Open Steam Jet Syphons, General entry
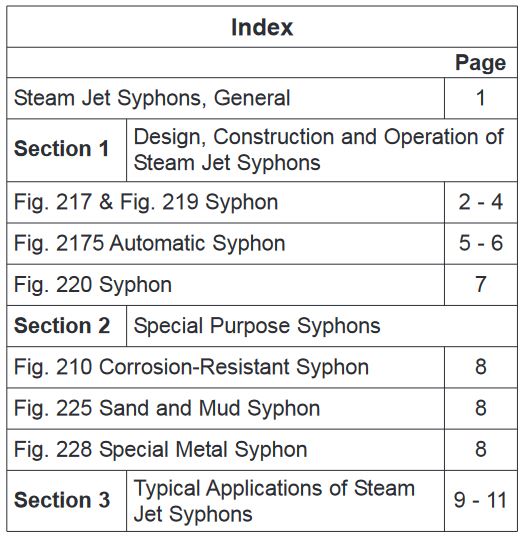This screenshot has width=524, height=543. (152, 98)
